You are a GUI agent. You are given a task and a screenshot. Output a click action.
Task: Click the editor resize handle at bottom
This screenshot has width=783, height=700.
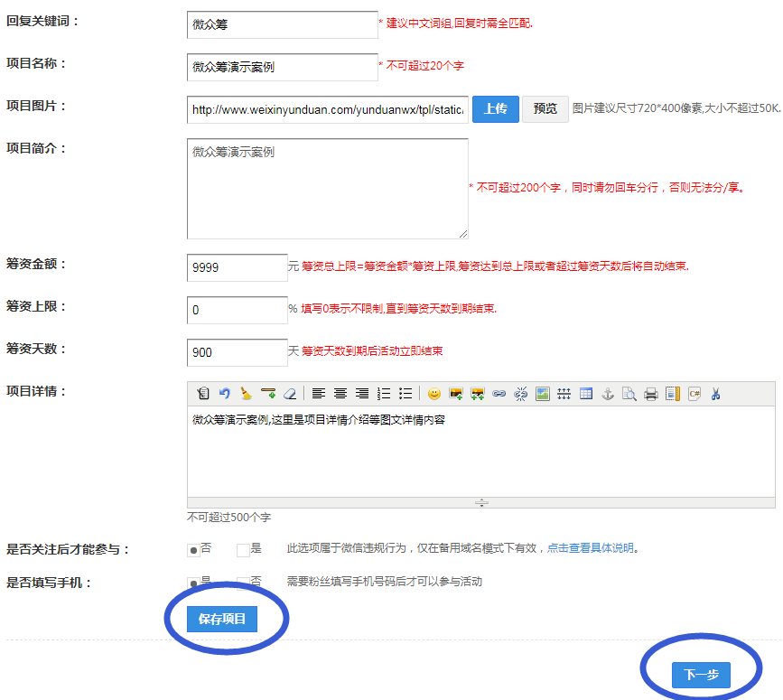(481, 503)
